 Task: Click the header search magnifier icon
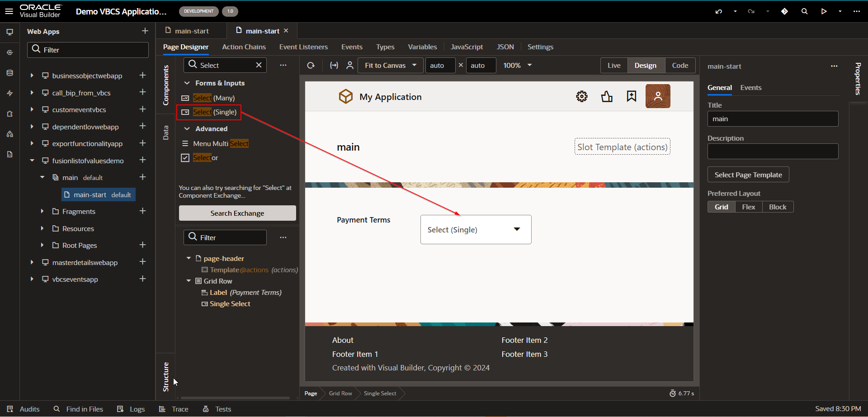pyautogui.click(x=804, y=11)
